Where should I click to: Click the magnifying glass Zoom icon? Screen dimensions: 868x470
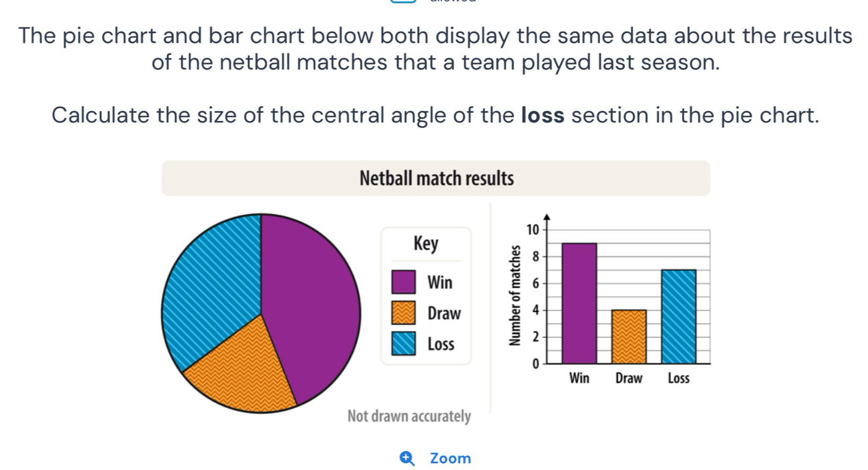[408, 458]
